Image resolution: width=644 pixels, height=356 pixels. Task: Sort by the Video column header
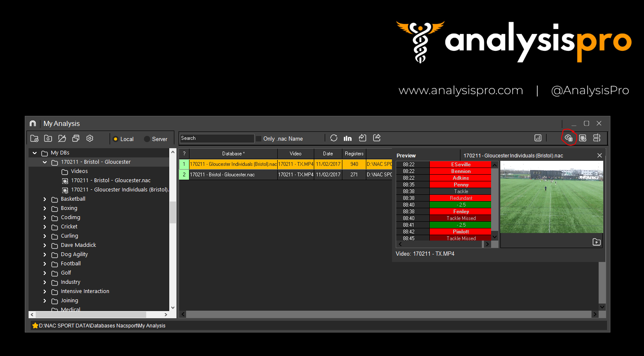coord(296,154)
